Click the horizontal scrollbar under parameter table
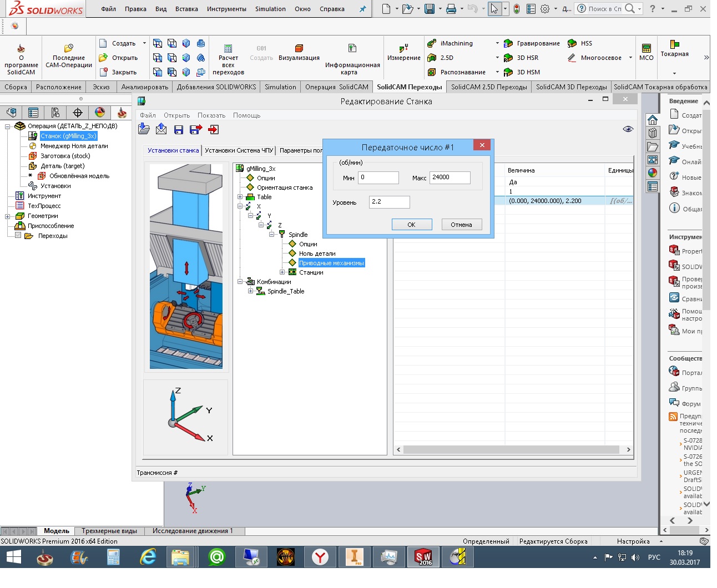717x588 pixels. [511, 450]
